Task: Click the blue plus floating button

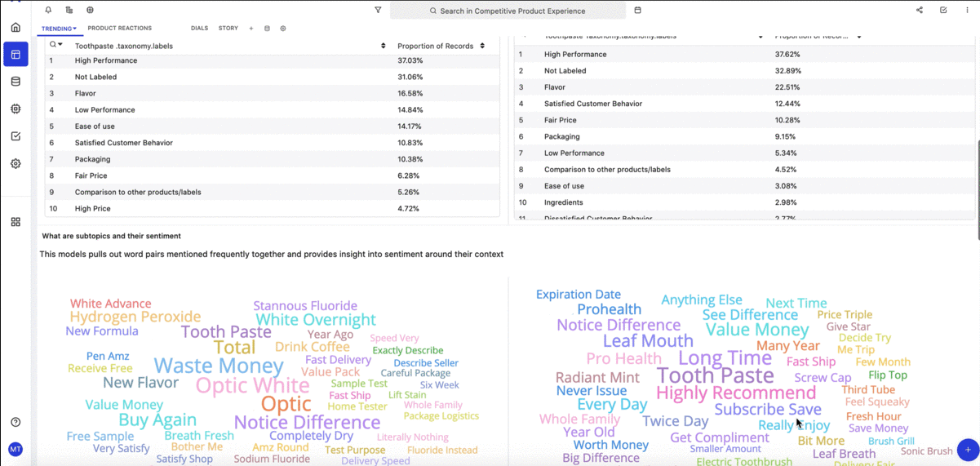Action: point(968,450)
